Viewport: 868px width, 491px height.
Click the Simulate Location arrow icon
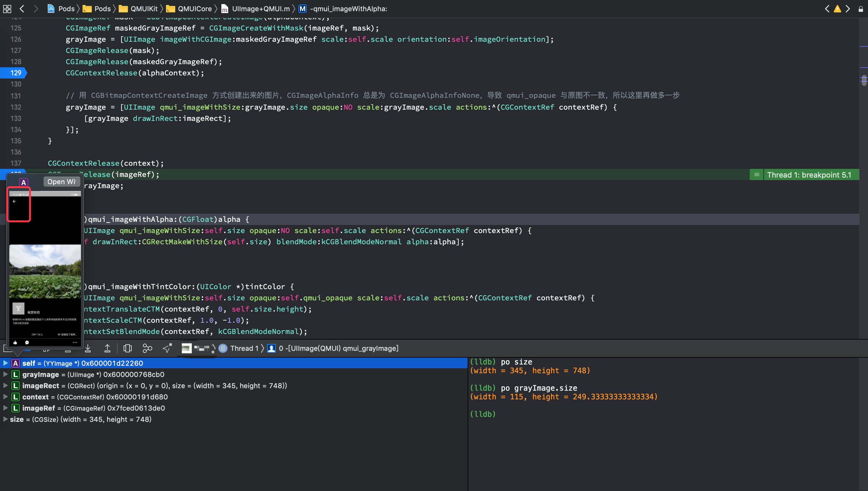pyautogui.click(x=167, y=348)
